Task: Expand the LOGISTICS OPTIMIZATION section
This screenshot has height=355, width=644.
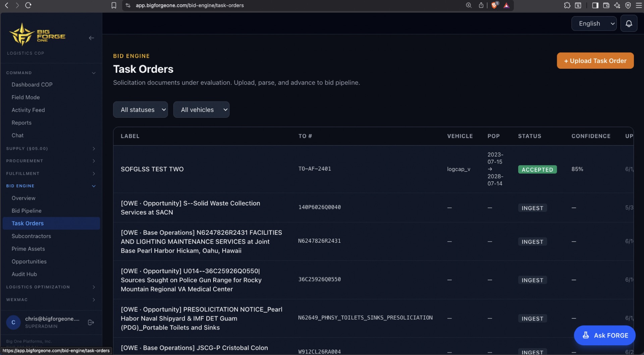Action: 51,287
